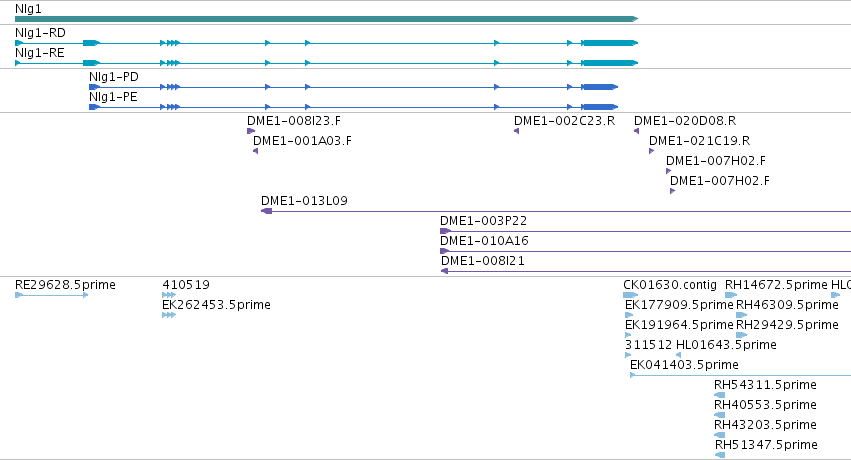Click the Nlg1-RE transcript label
This screenshot has width=851, height=460.
coord(40,53)
